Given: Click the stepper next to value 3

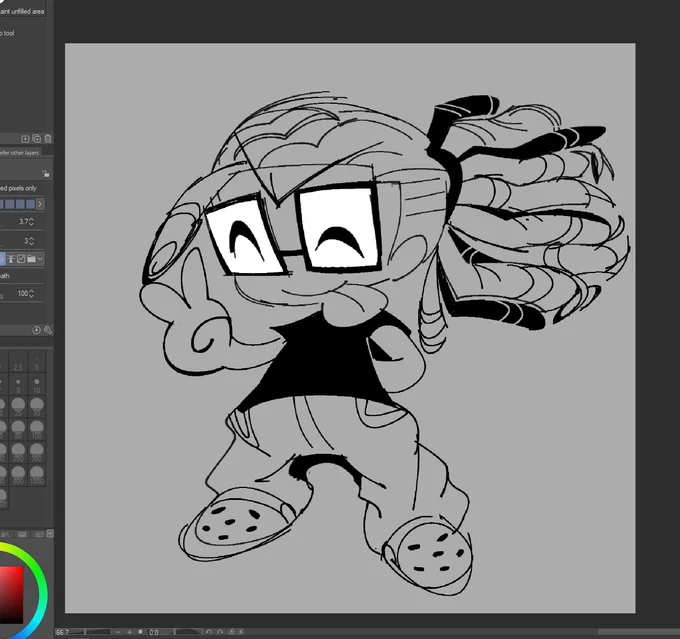Looking at the screenshot, I should (31, 241).
